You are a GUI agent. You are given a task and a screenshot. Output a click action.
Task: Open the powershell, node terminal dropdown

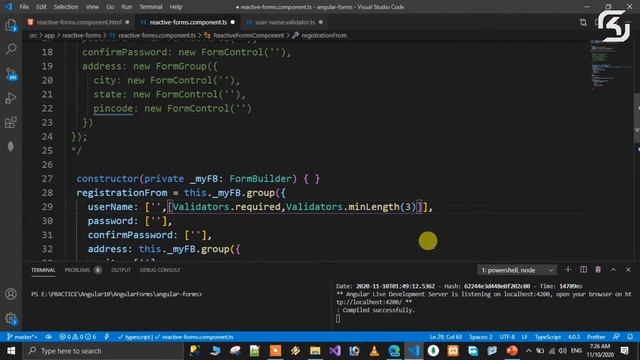(517, 270)
